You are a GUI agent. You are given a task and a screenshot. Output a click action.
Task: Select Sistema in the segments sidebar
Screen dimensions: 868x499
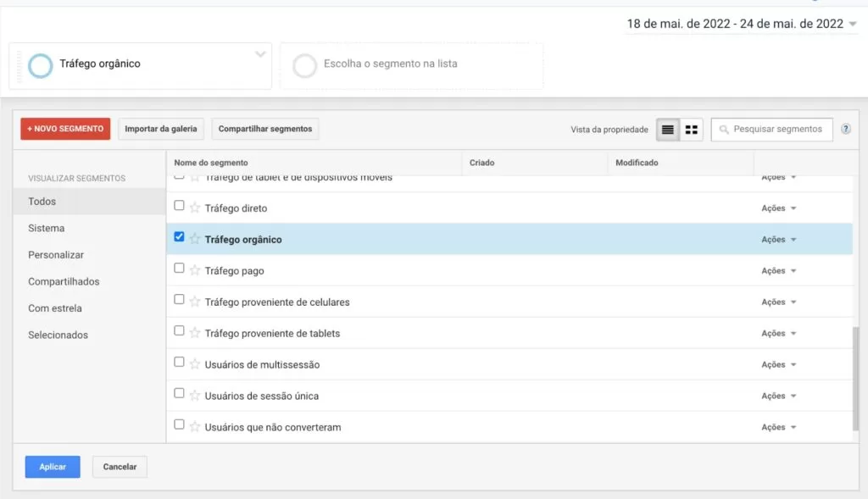(x=47, y=228)
